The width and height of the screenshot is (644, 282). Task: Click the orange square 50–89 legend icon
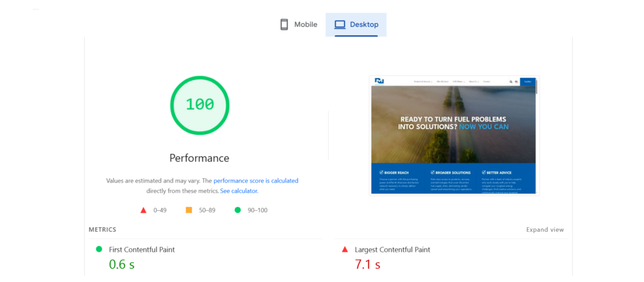click(189, 210)
